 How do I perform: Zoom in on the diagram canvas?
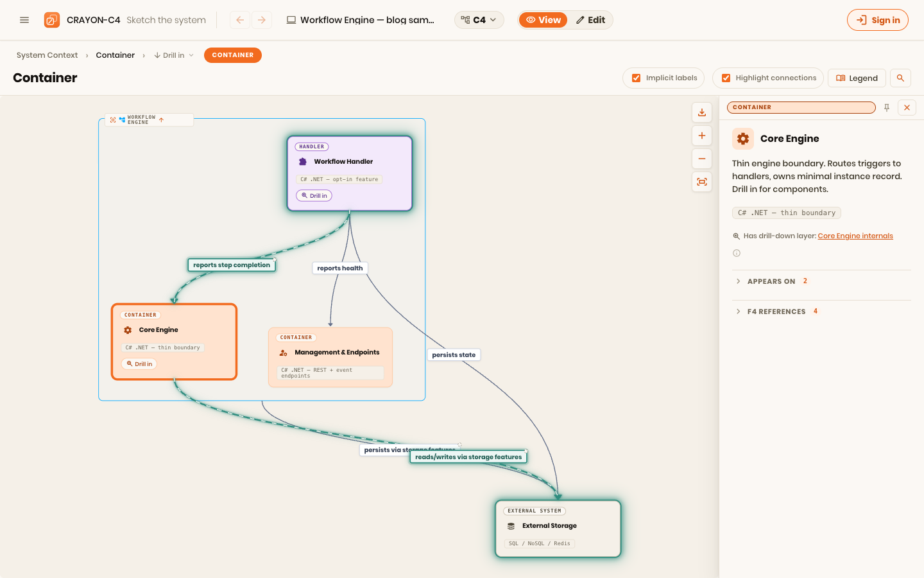[702, 136]
